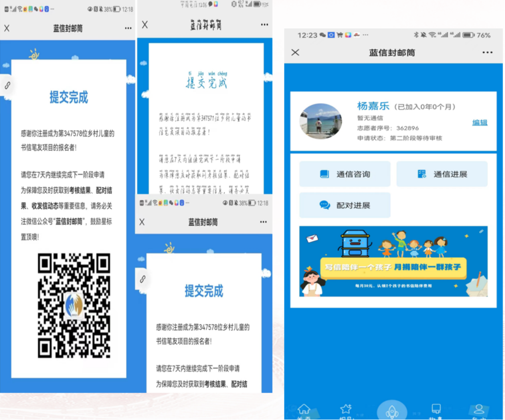Tap the person profile icon in the bottom navigation

tap(479, 409)
